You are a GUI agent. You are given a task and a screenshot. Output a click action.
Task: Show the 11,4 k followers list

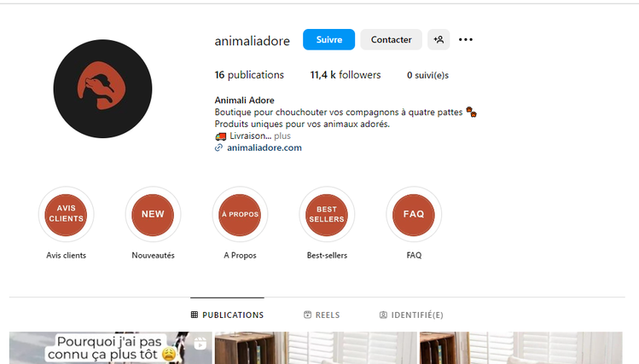[346, 75]
